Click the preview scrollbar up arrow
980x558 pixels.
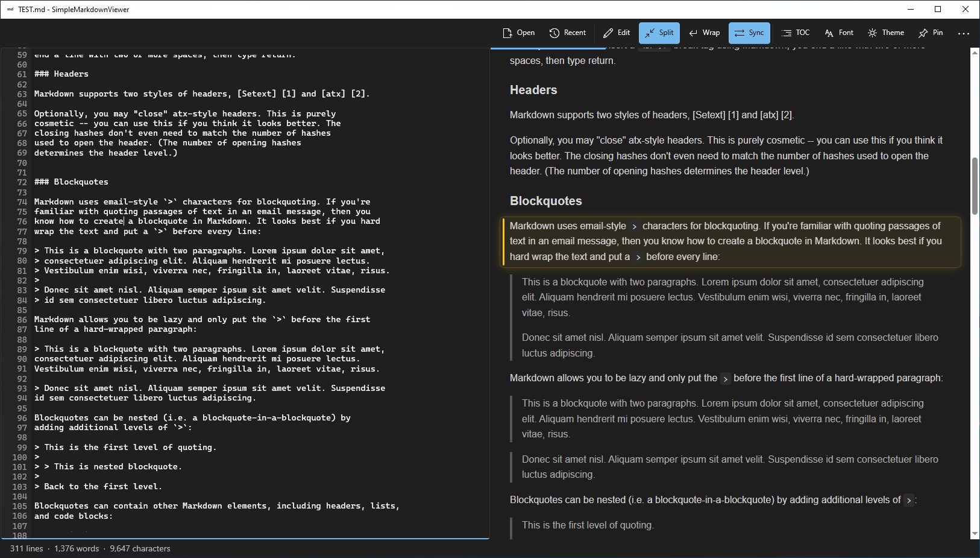975,53
